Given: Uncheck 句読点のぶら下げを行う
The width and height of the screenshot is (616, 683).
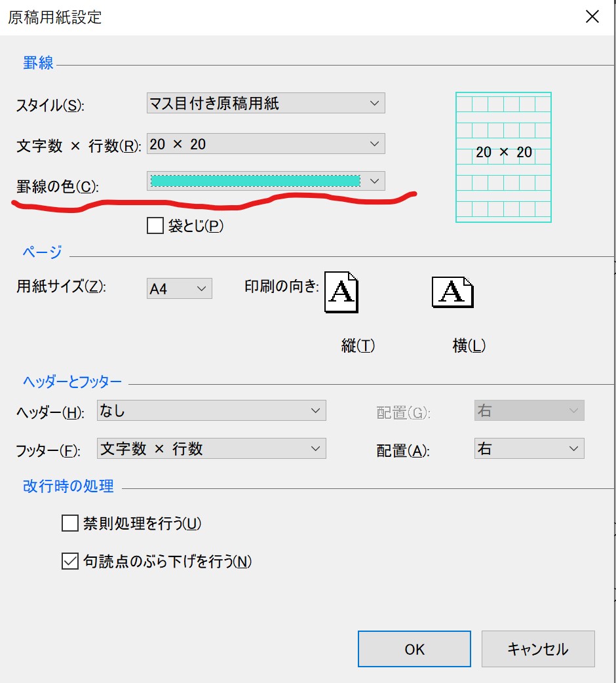Looking at the screenshot, I should [69, 561].
